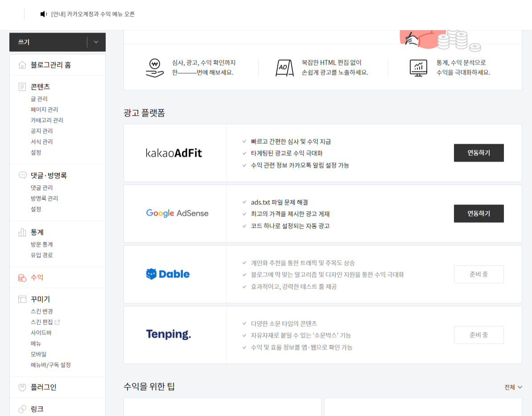Open the announcement about 카카오계정 and 수익 menu
This screenshot has height=416, width=532.
pos(93,14)
